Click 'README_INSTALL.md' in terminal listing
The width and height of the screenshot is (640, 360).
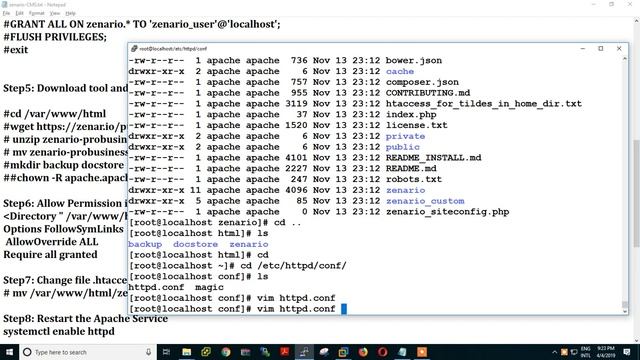433,158
